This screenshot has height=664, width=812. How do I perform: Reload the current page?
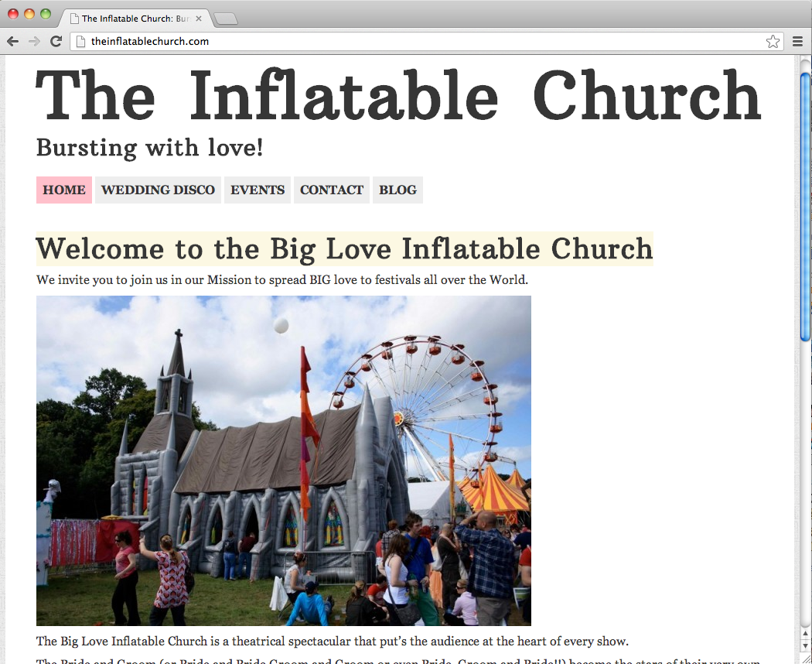(56, 42)
